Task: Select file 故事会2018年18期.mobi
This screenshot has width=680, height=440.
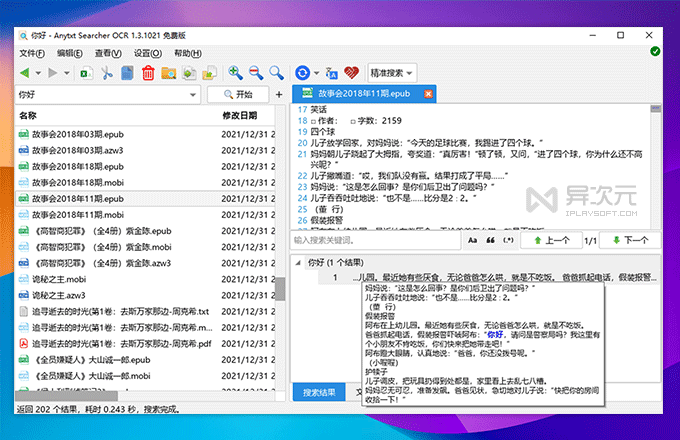Action: pos(145,183)
